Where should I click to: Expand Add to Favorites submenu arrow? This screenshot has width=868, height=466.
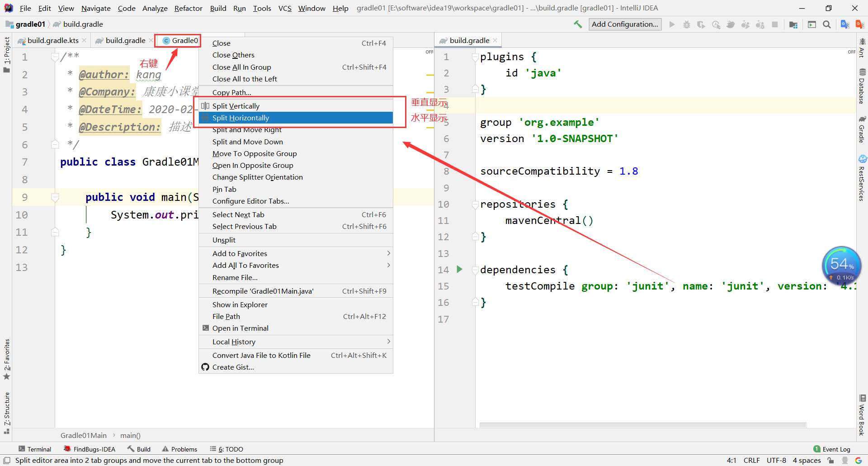(x=388, y=253)
